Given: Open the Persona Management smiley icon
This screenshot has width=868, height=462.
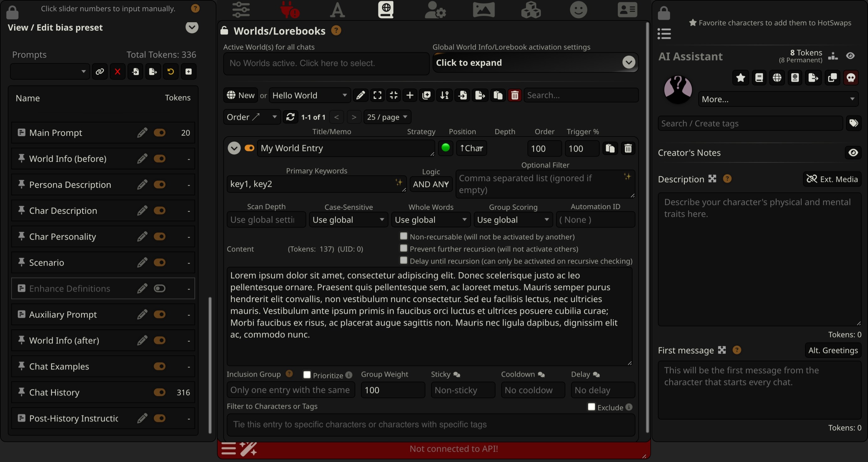Looking at the screenshot, I should [578, 10].
